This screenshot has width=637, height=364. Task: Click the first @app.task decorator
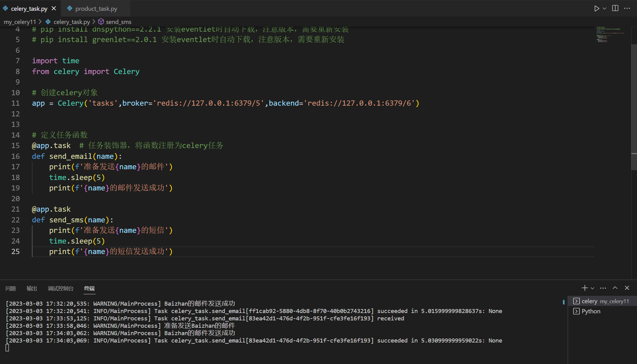tap(51, 146)
